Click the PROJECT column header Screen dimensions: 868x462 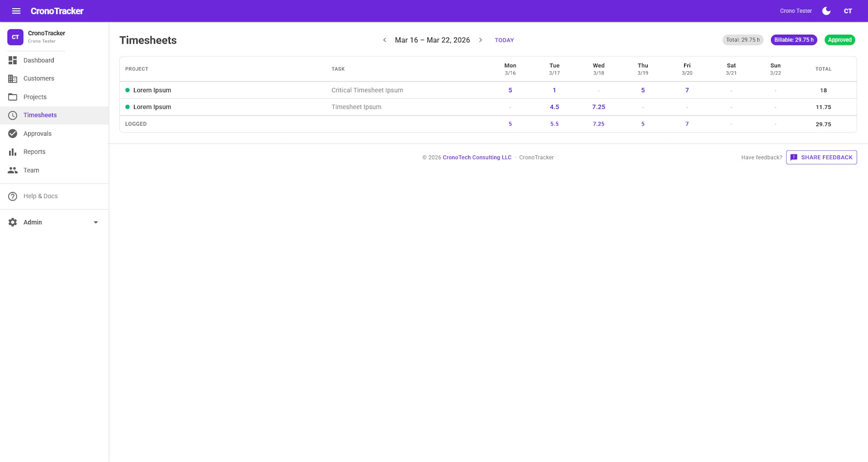[137, 69]
